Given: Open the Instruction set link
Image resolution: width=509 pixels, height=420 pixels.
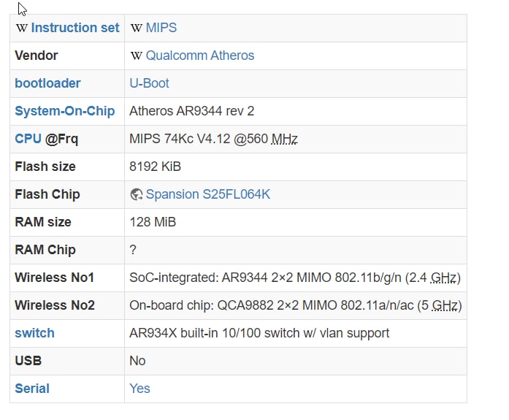Looking at the screenshot, I should 75,28.
